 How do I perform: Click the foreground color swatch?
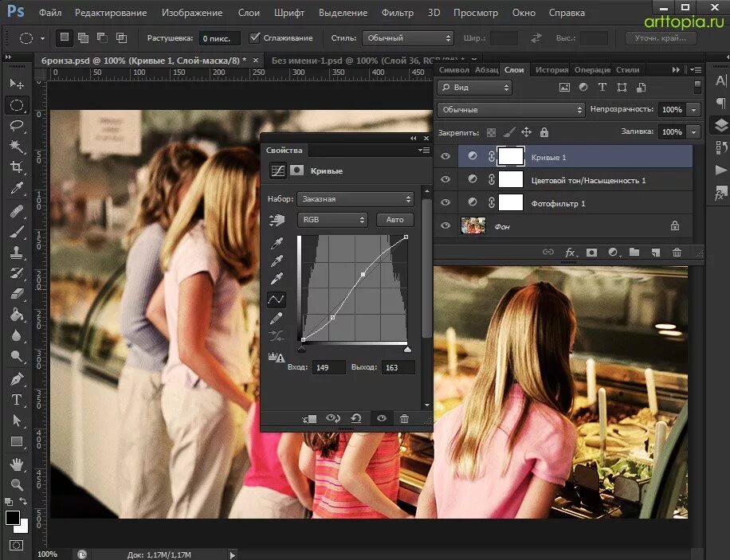tap(13, 517)
